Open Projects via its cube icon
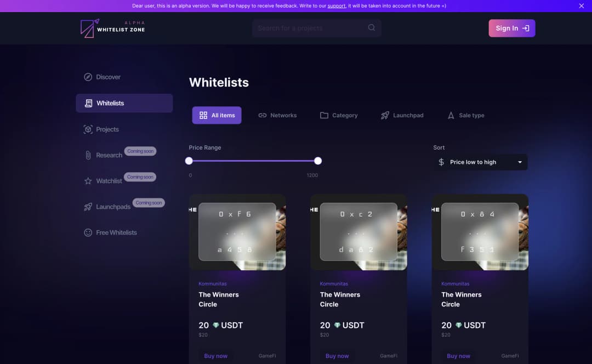 [88, 129]
